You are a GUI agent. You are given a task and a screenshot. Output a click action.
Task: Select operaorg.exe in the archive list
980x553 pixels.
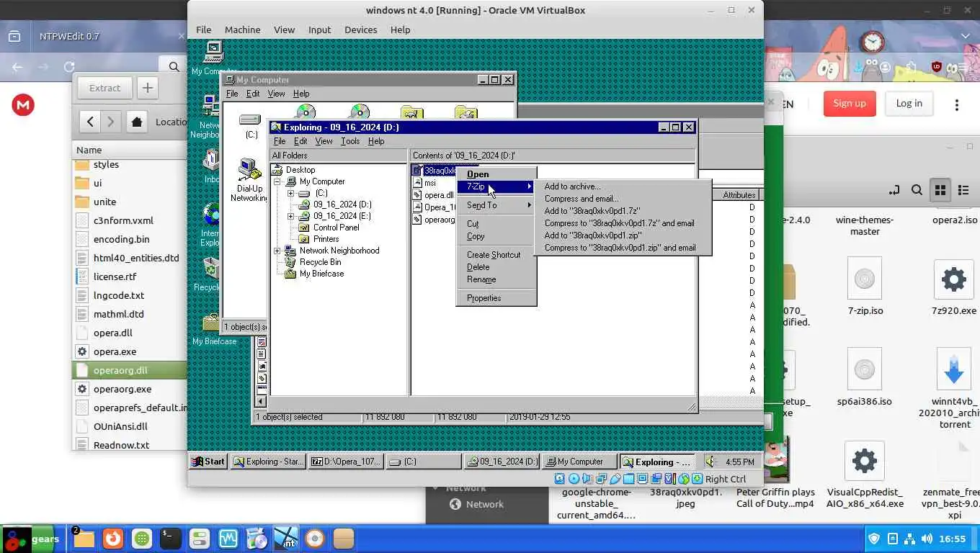122,389
